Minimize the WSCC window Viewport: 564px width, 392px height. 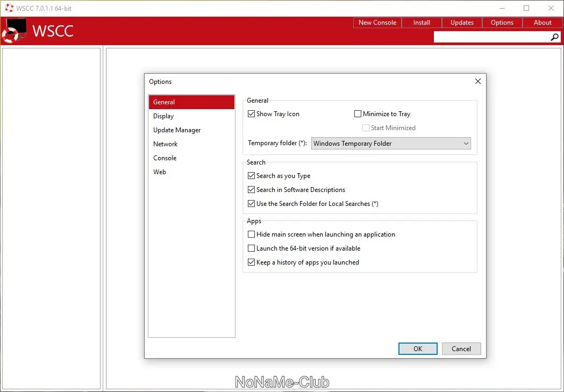tap(502, 8)
